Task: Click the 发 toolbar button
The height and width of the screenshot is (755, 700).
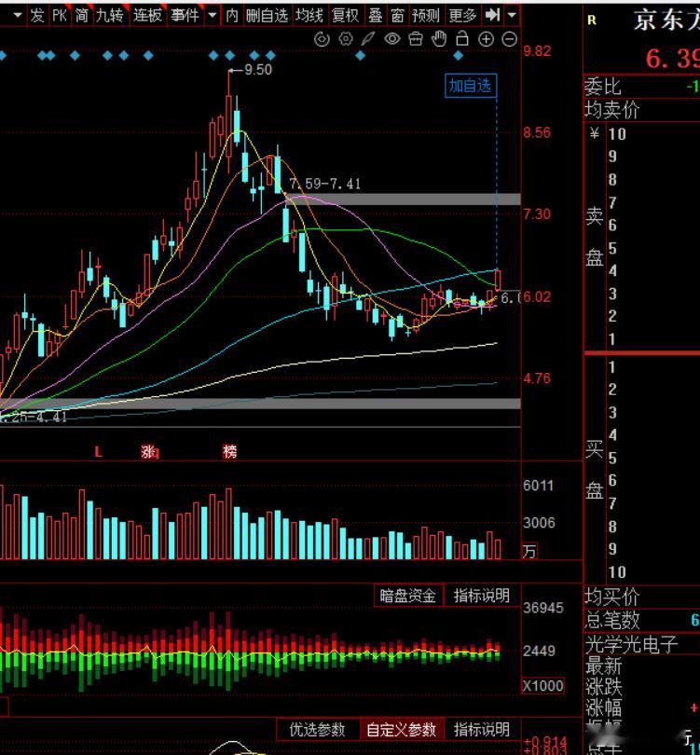Action: pos(37,16)
